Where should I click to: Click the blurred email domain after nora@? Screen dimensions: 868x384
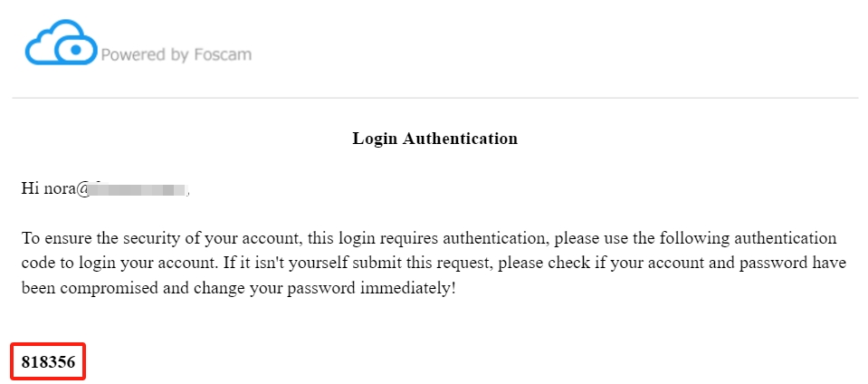pyautogui.click(x=139, y=189)
